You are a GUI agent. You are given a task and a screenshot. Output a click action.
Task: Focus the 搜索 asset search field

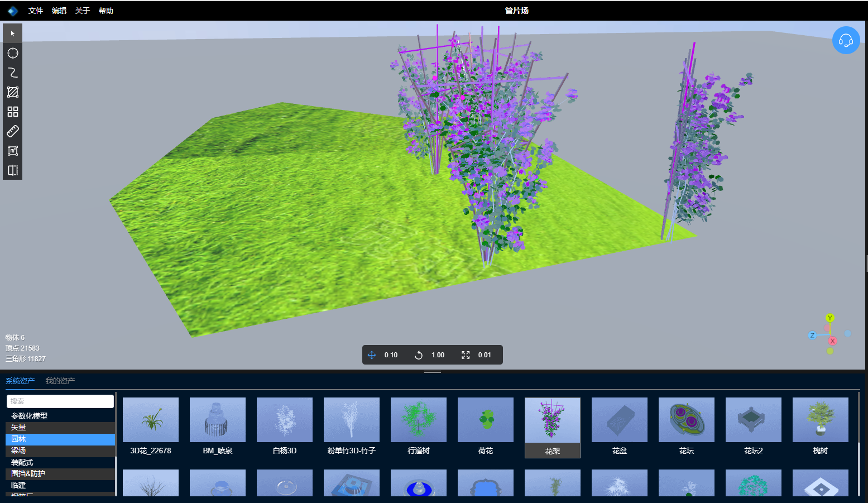(x=60, y=401)
